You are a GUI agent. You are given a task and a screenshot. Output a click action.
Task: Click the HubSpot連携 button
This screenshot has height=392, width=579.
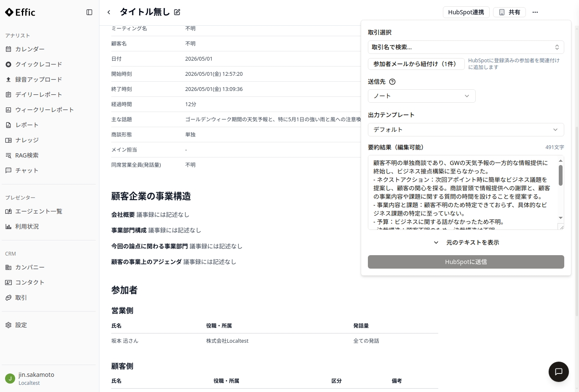(x=466, y=12)
